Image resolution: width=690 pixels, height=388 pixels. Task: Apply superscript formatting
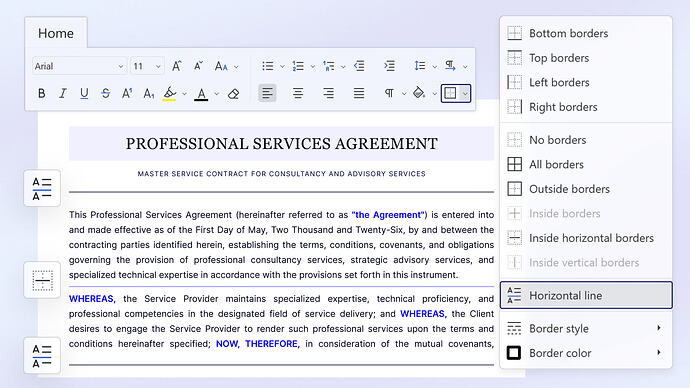coord(127,93)
